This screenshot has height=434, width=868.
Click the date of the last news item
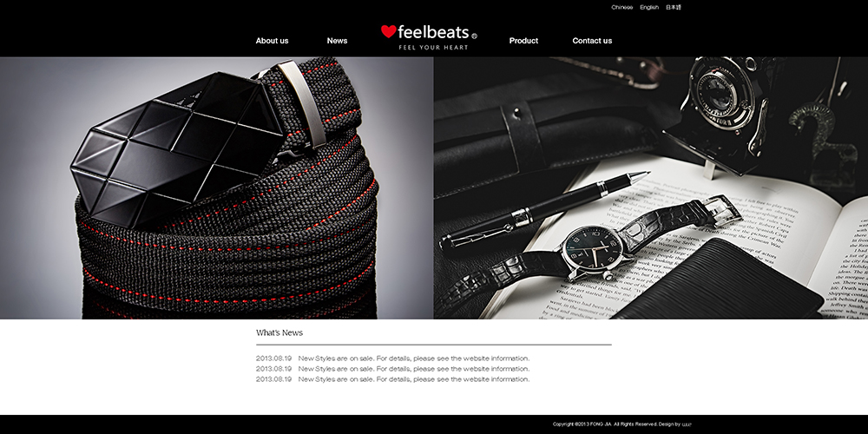tap(273, 379)
